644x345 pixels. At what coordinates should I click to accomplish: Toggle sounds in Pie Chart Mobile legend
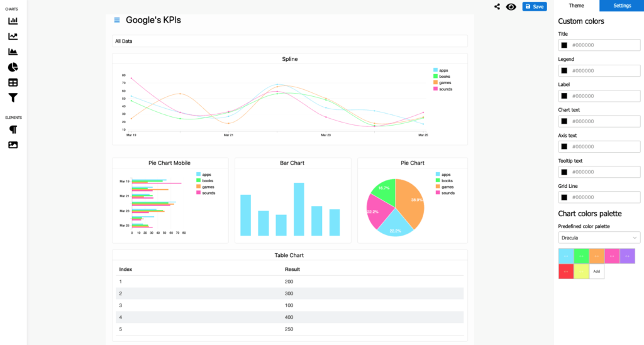click(x=206, y=193)
